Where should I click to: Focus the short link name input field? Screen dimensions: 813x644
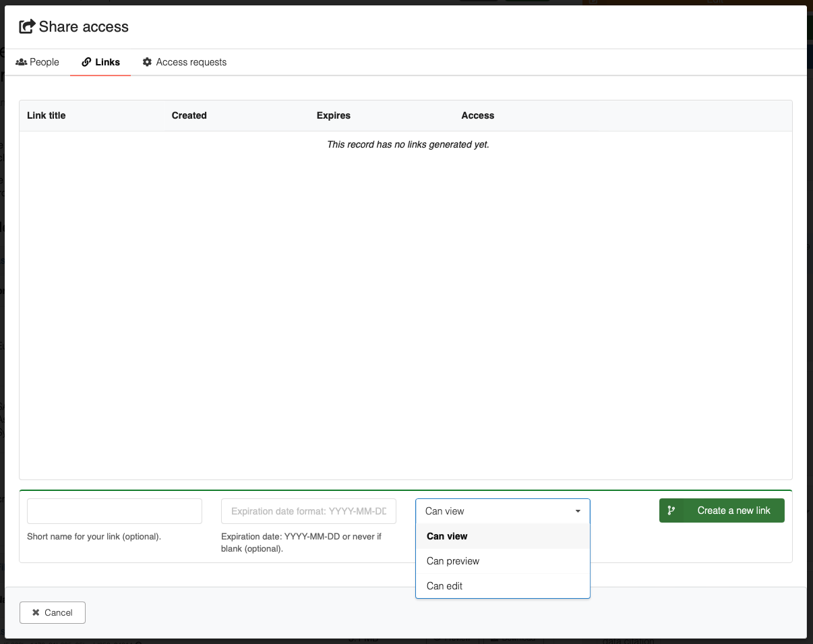[115, 511]
